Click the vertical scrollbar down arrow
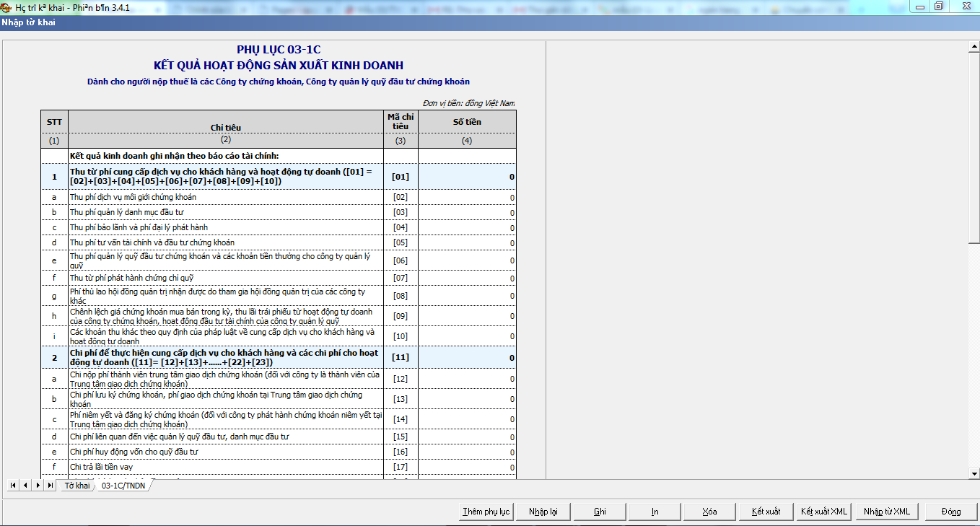Image resolution: width=980 pixels, height=526 pixels. coord(974,473)
